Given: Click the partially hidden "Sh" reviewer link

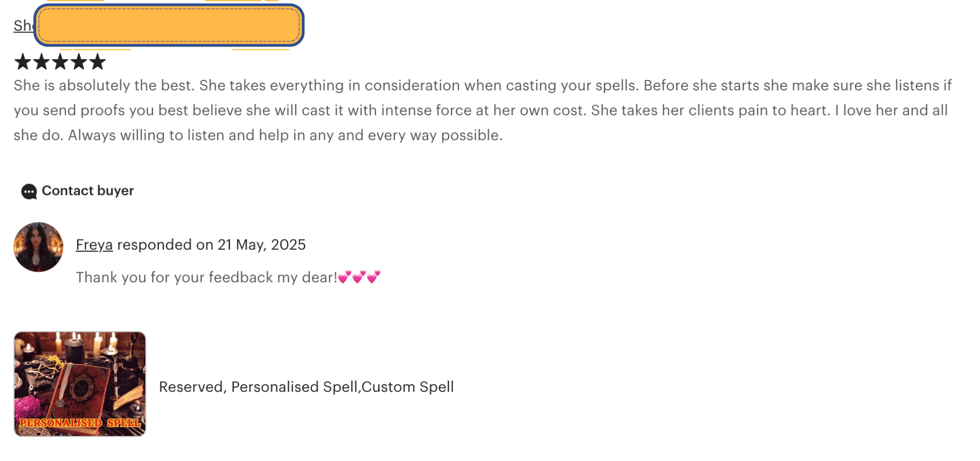Looking at the screenshot, I should (x=23, y=26).
